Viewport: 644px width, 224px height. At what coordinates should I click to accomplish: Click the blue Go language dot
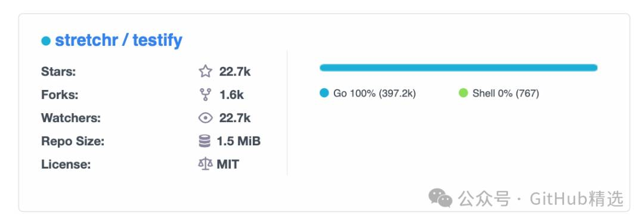pyautogui.click(x=324, y=93)
